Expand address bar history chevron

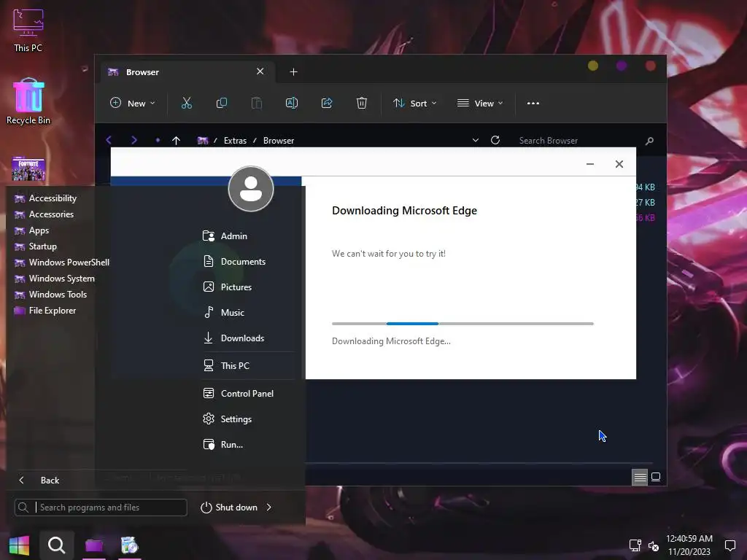pyautogui.click(x=475, y=140)
